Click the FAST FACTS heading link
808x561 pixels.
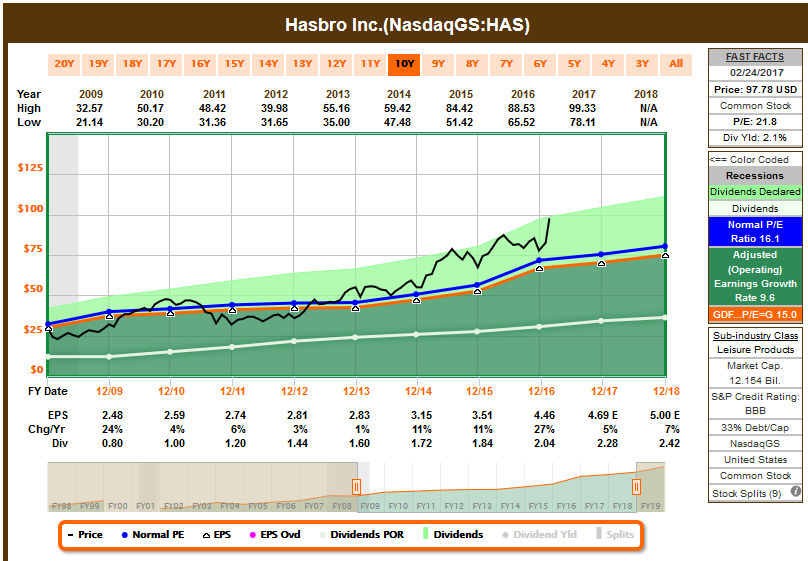pos(755,57)
